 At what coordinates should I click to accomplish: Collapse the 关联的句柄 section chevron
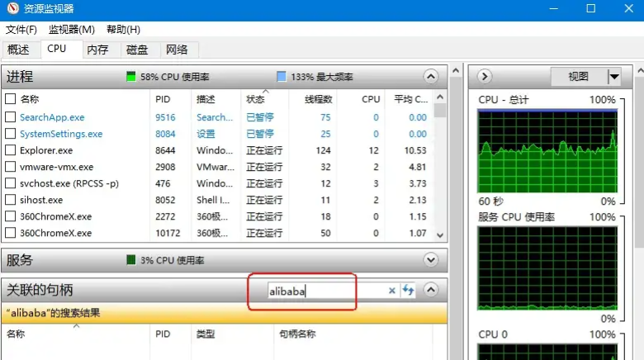pyautogui.click(x=430, y=290)
